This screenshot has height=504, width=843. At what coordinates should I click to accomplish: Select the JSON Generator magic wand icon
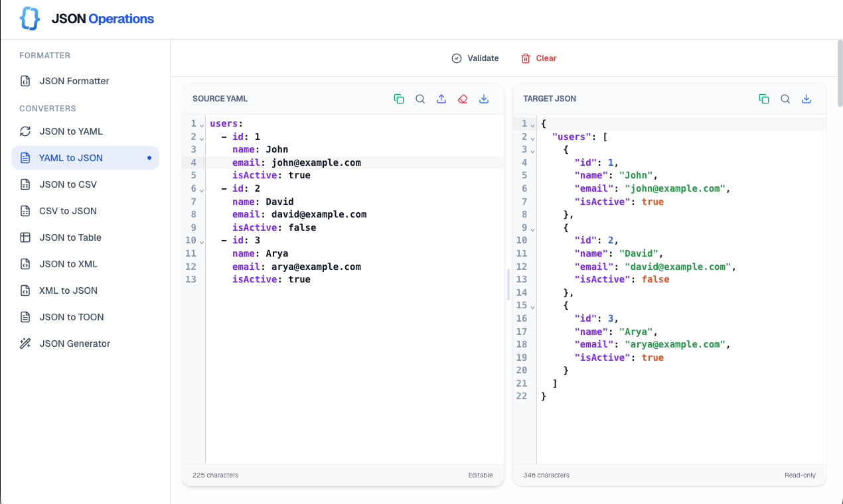click(x=25, y=343)
